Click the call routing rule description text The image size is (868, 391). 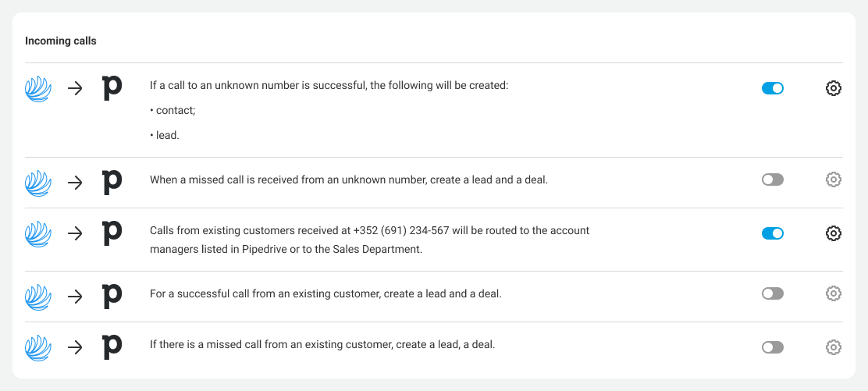(x=369, y=240)
